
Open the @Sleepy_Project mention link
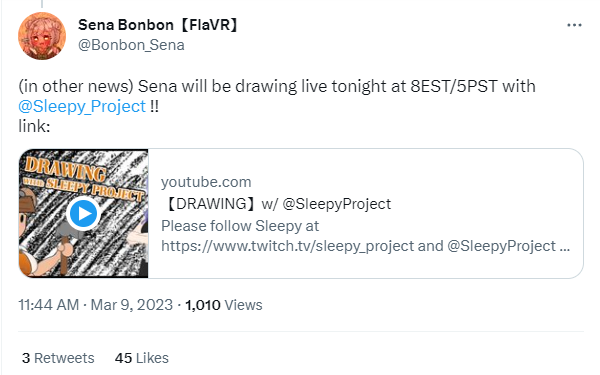tap(82, 106)
